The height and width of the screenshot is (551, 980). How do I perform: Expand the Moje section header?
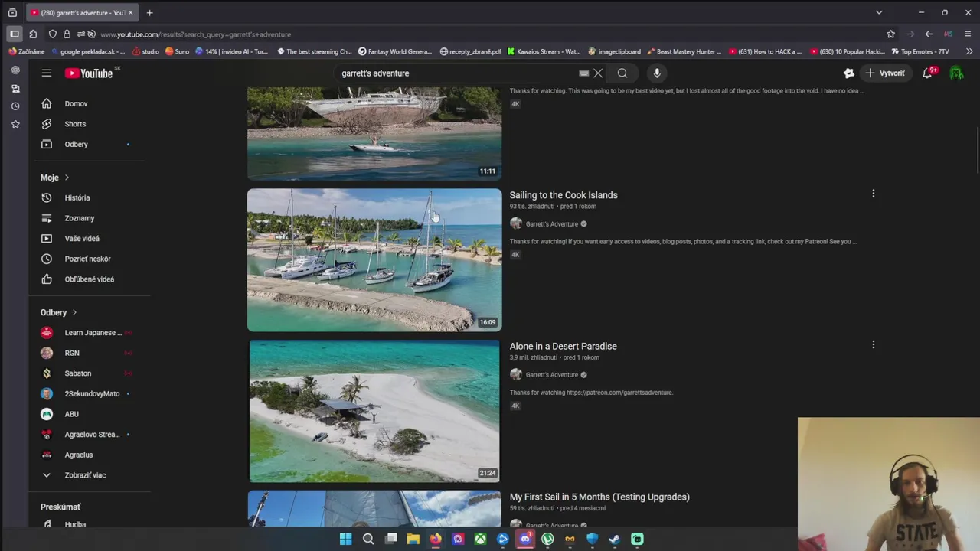click(55, 178)
